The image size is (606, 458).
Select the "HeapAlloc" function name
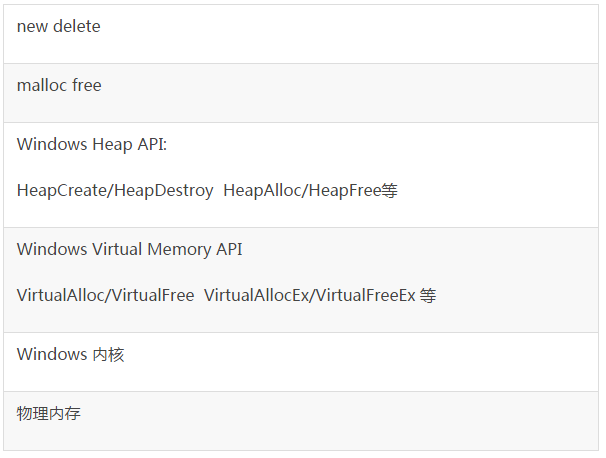pos(264,191)
